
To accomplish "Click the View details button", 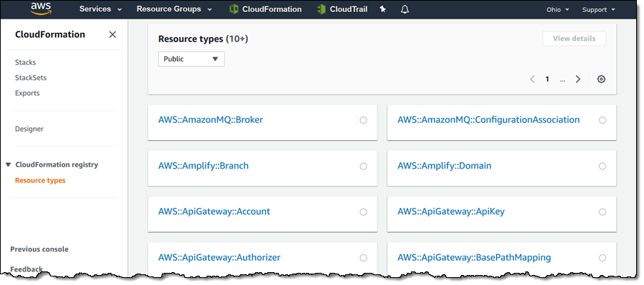I will [x=574, y=39].
